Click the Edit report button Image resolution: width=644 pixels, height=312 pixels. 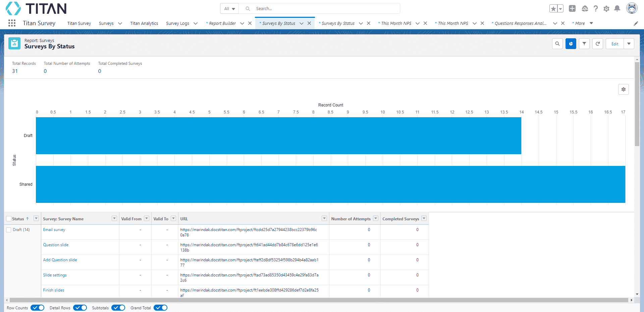click(614, 44)
